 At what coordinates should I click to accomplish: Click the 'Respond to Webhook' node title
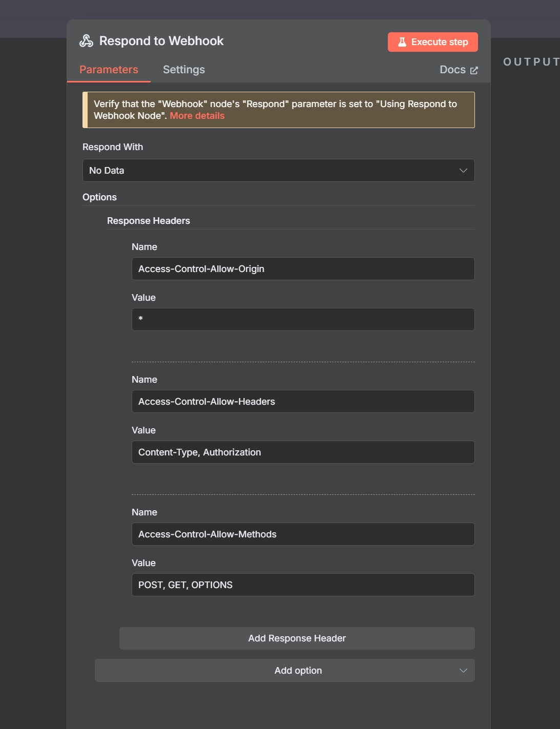(161, 41)
